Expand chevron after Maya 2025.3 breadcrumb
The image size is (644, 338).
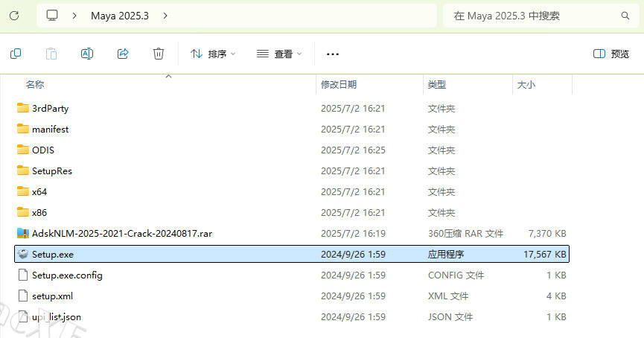coord(165,16)
